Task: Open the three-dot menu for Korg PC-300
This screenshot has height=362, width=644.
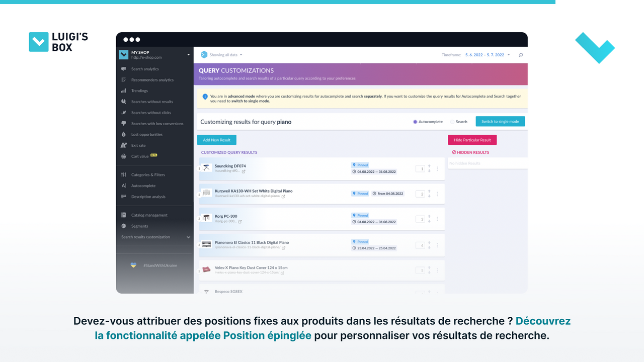Action: (x=437, y=219)
